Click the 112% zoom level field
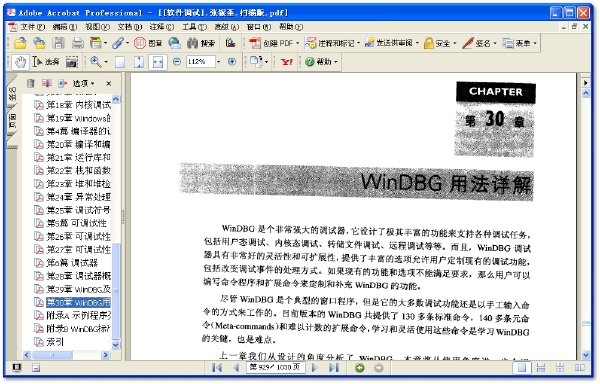Screen dimensions: 600x384 pyautogui.click(x=200, y=61)
